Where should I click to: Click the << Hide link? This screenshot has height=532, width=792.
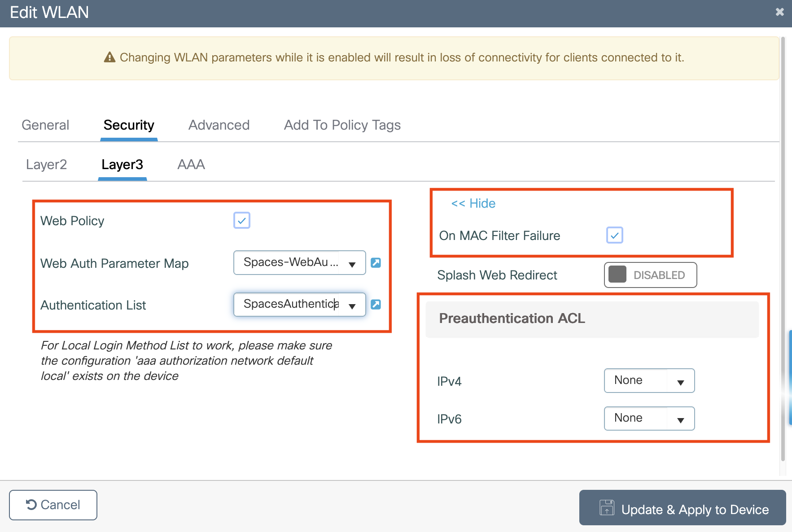pos(473,204)
